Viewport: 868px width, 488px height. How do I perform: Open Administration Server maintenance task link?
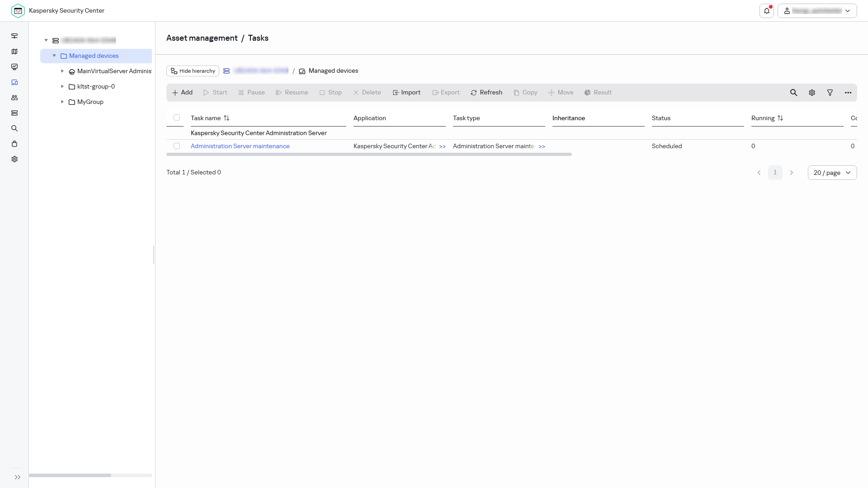point(240,146)
